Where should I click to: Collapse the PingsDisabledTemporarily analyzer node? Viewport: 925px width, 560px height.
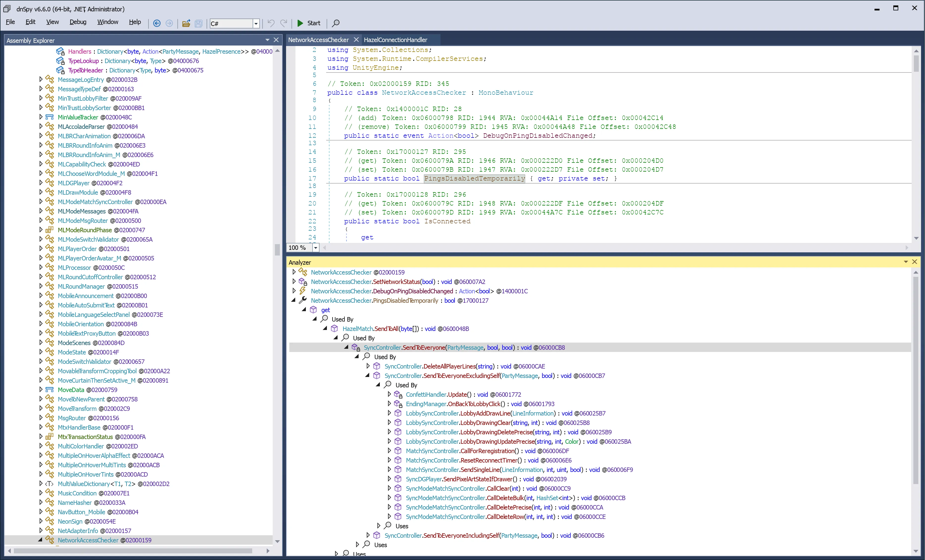294,300
